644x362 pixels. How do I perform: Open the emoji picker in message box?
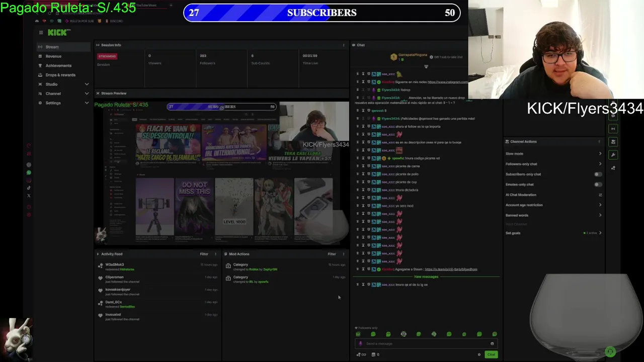tap(492, 343)
